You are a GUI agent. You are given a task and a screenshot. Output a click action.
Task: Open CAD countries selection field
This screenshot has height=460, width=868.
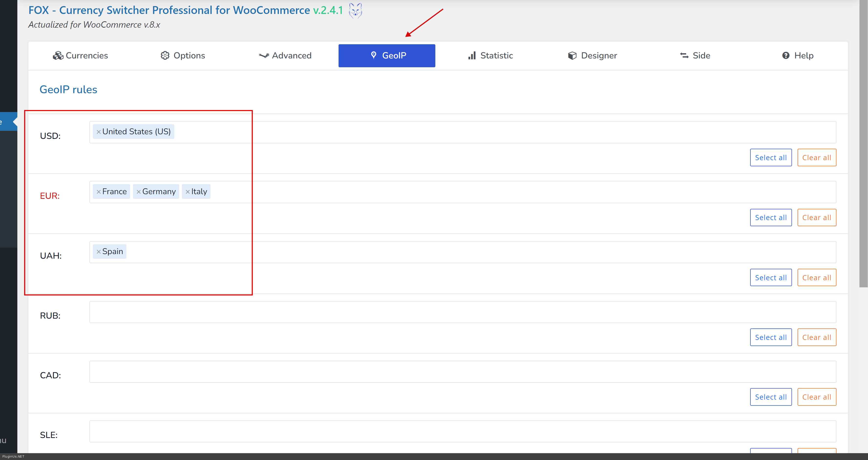(462, 372)
